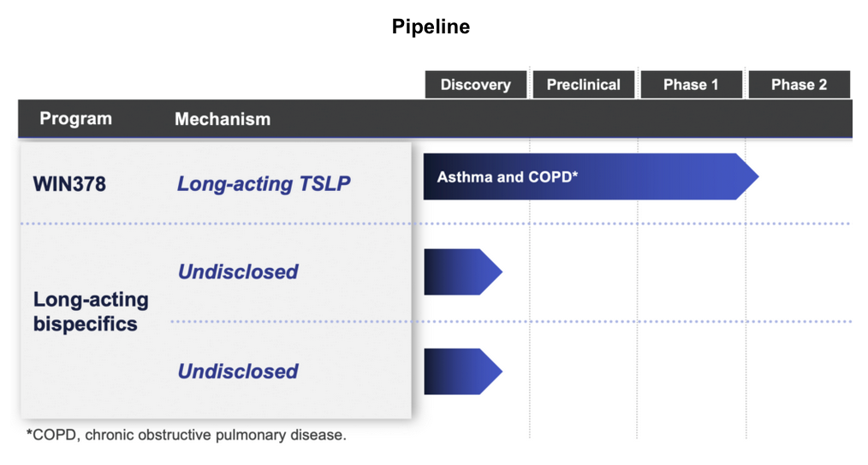Screen dimensions: 868x465
Task: Click the lower bispecific Discovery arrow
Action: coord(462,372)
